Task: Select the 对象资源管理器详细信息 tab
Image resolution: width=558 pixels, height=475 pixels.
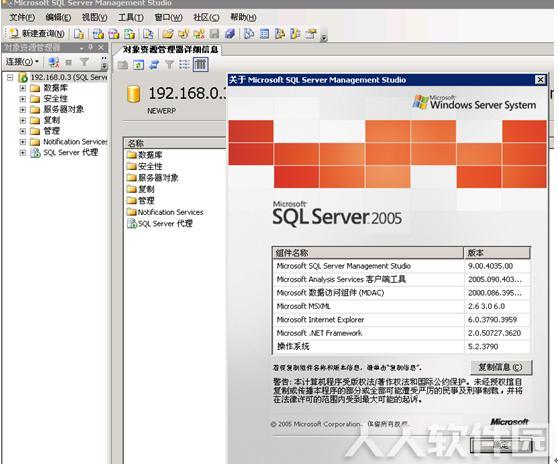Action: click(x=170, y=49)
